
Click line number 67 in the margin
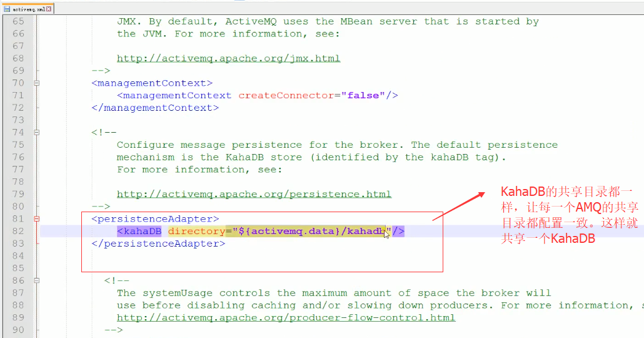(18, 46)
